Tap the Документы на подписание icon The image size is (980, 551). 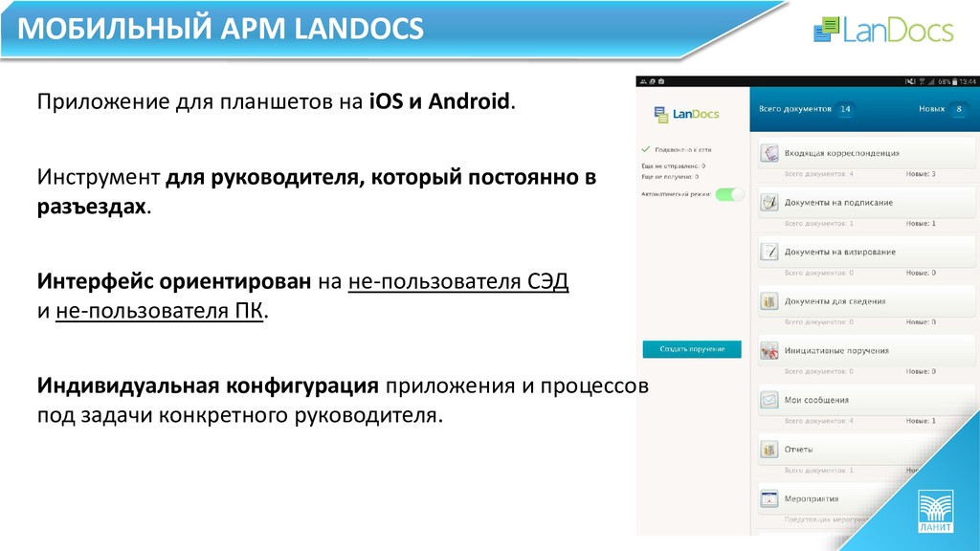pyautogui.click(x=768, y=202)
